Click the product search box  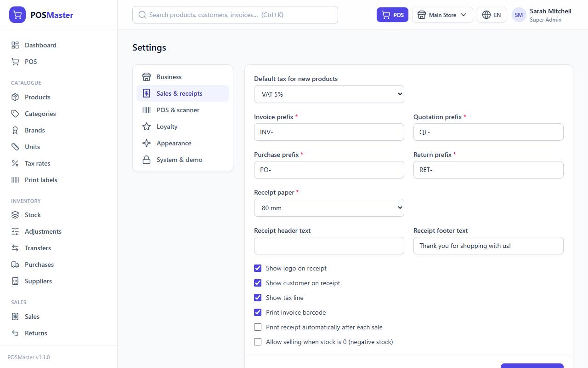[x=235, y=15]
